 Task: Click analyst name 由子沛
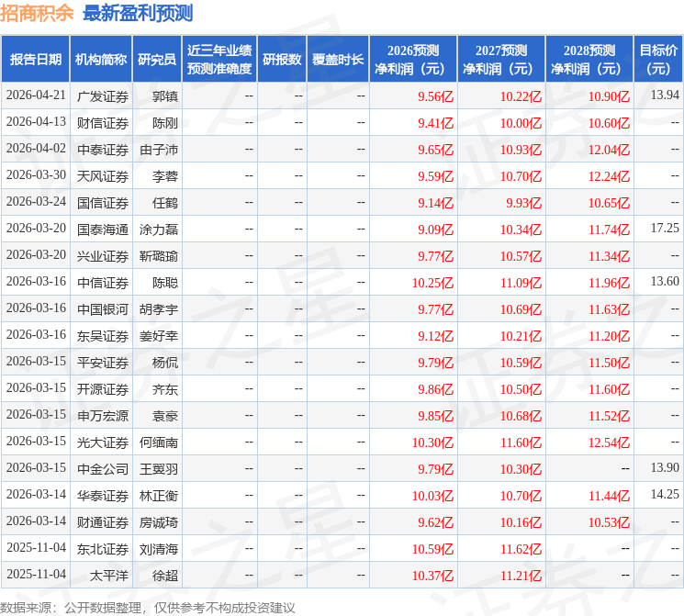[158, 150]
